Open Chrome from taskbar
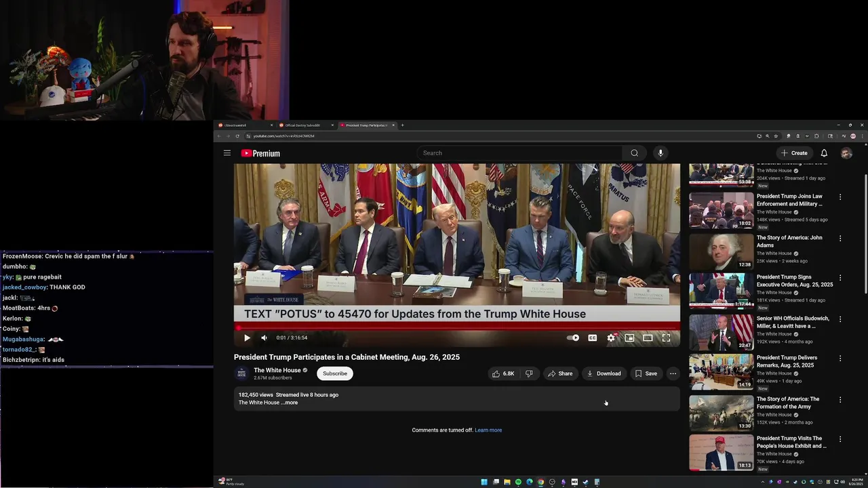The width and height of the screenshot is (868, 488). pos(540,482)
